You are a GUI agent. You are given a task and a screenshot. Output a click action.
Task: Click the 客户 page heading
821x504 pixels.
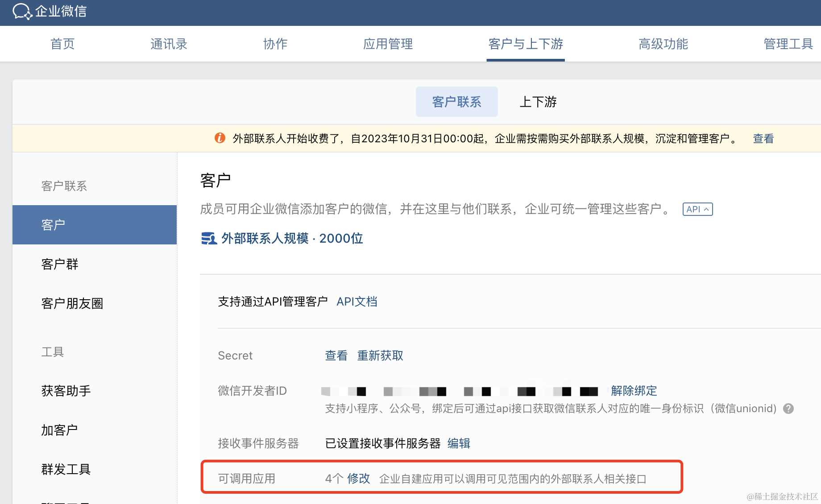(216, 181)
